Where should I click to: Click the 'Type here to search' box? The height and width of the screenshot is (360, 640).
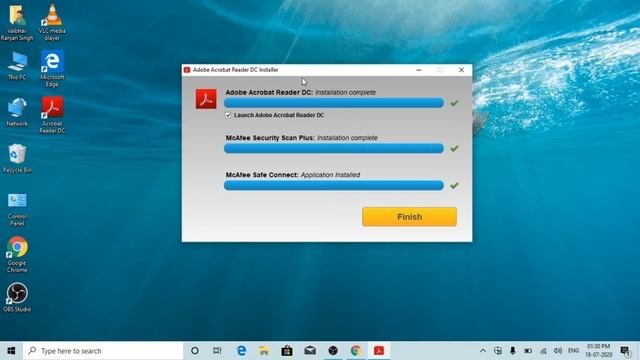pos(103,351)
